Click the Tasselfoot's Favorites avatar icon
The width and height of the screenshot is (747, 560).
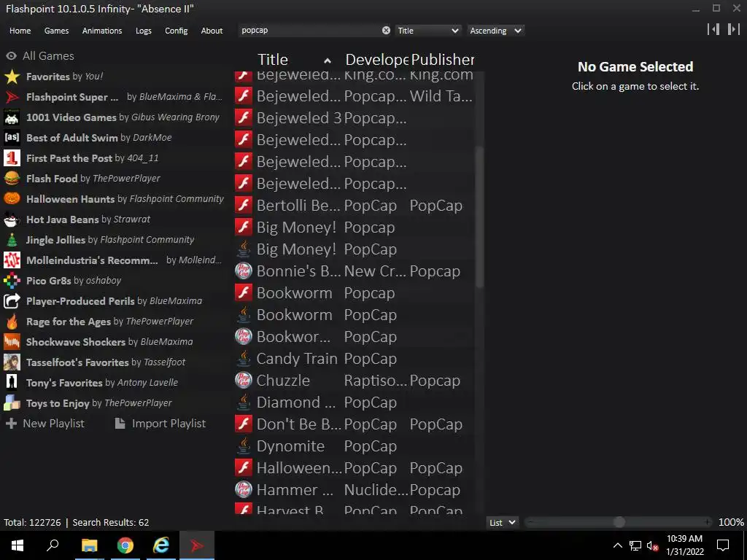point(12,362)
